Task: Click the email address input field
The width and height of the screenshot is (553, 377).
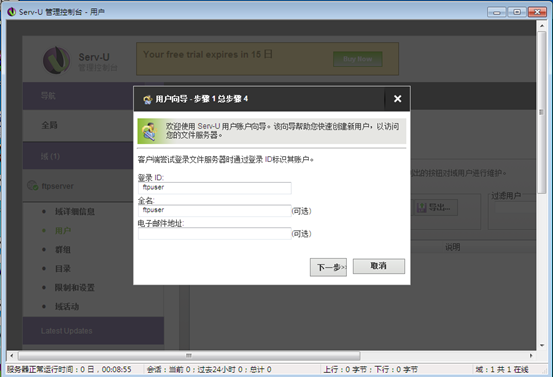Action: (x=214, y=233)
